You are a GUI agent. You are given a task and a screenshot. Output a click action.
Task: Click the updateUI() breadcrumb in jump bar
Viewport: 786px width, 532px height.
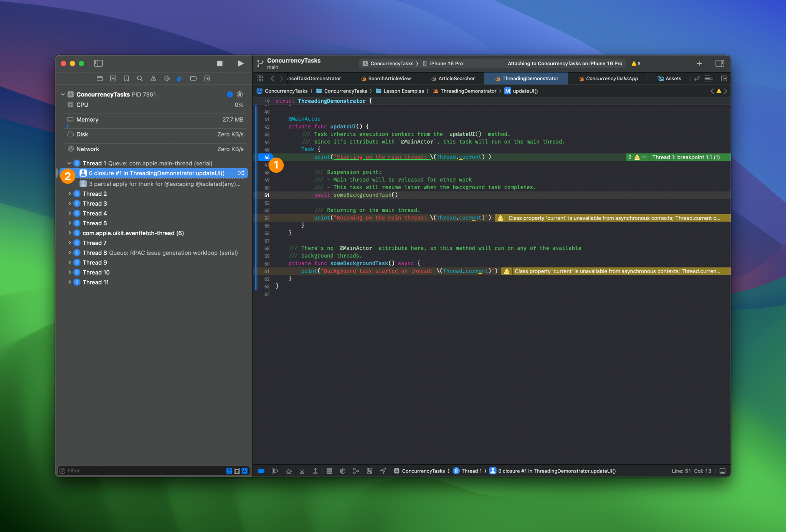[x=525, y=91]
